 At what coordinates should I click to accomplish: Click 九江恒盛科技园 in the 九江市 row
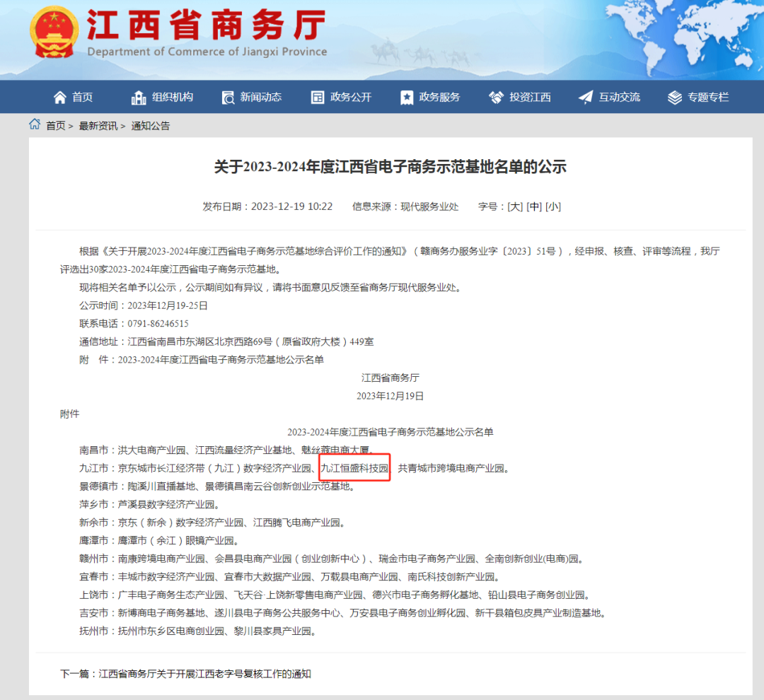click(x=354, y=468)
